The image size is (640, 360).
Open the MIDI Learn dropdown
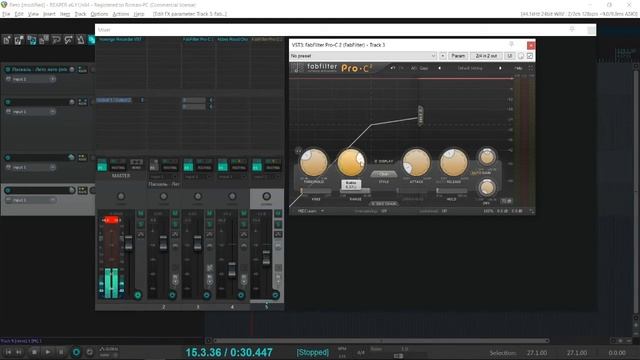311,211
